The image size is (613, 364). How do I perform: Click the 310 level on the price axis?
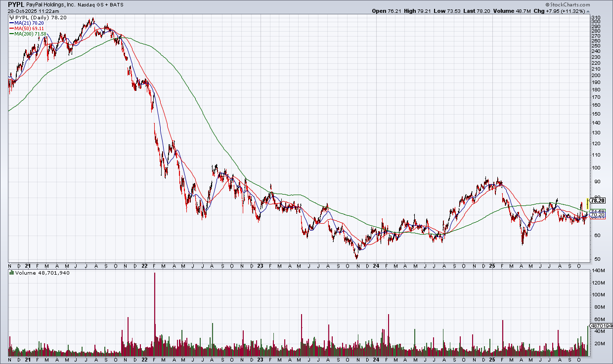596,17
